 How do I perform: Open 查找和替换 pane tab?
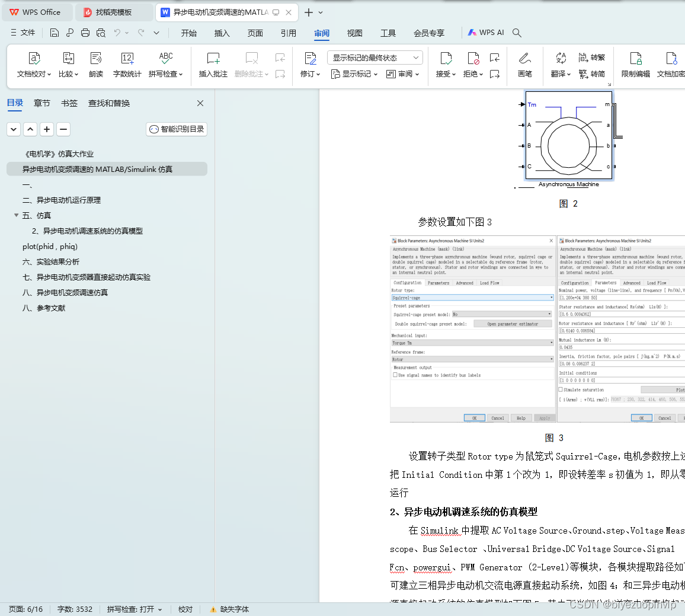(109, 103)
